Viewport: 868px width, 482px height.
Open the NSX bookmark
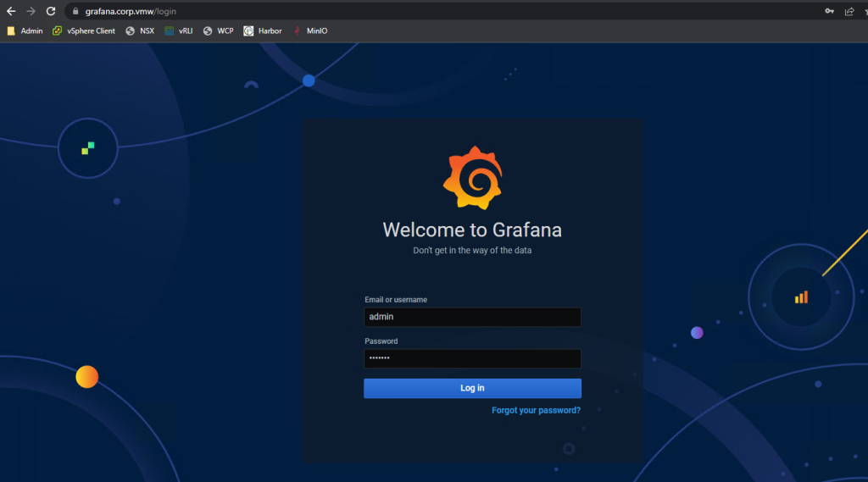point(140,31)
